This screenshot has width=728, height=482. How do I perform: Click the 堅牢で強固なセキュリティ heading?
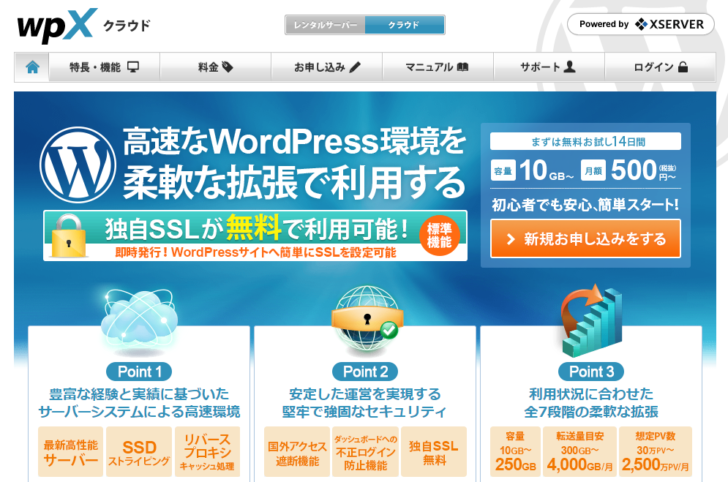364,411
